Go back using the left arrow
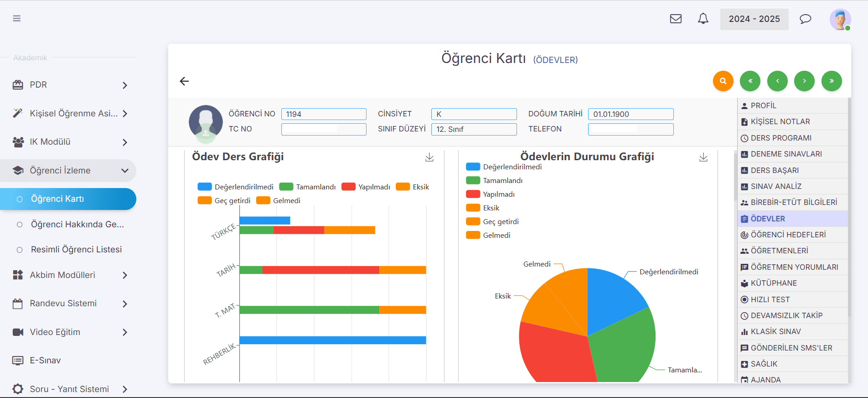868x398 pixels. click(x=184, y=81)
